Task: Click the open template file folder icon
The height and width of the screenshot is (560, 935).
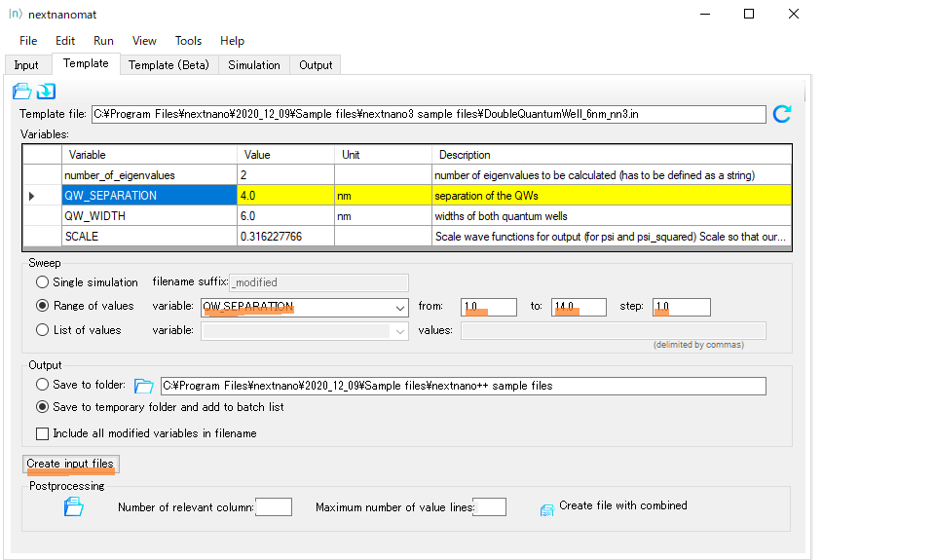Action: tap(21, 92)
